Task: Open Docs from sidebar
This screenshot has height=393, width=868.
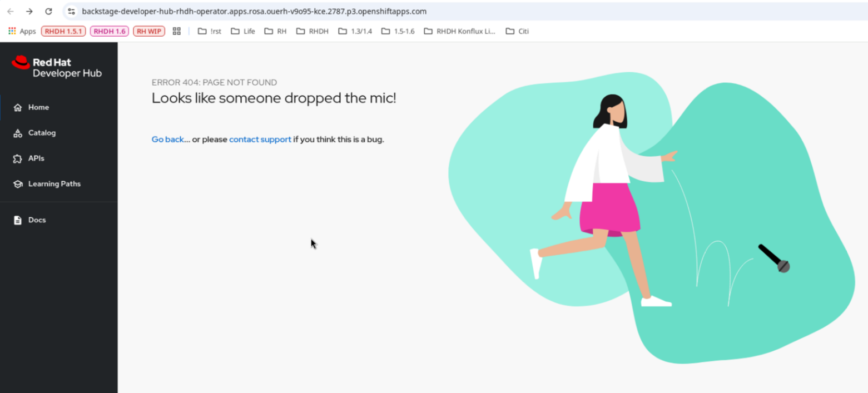Action: coord(58,220)
